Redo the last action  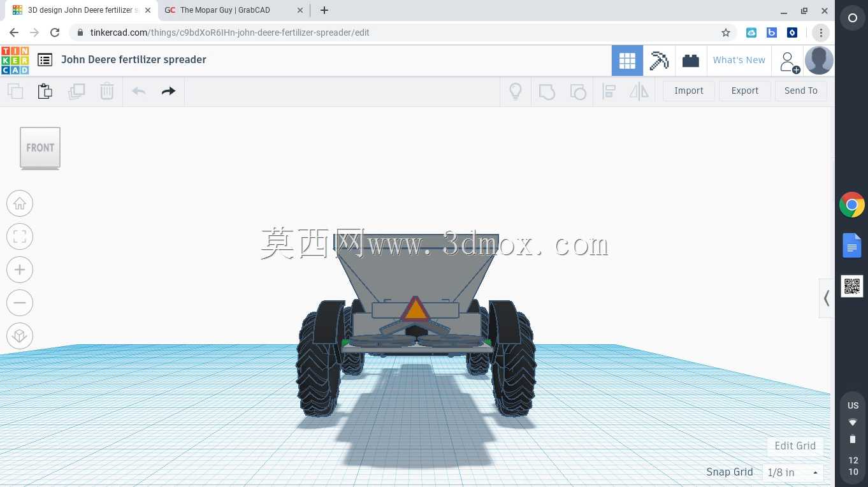[x=168, y=91]
